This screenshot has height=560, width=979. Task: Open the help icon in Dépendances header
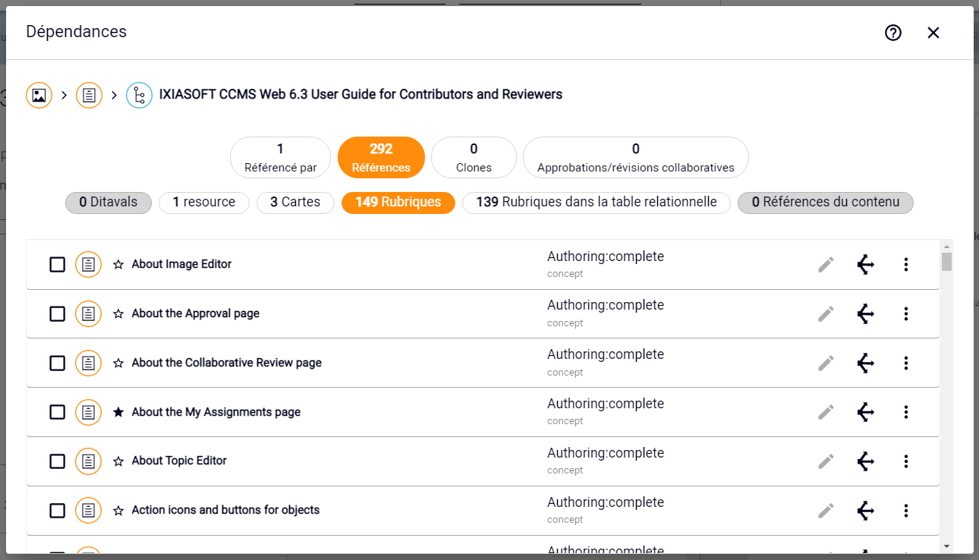[893, 33]
